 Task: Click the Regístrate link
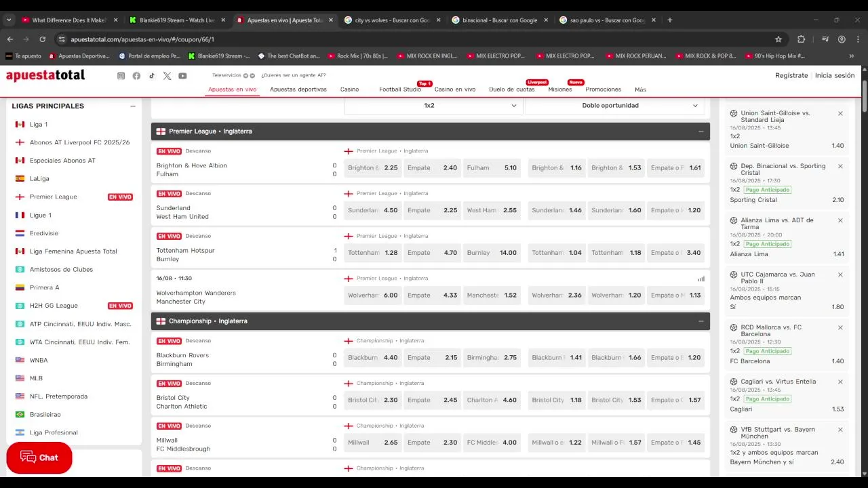pyautogui.click(x=791, y=76)
